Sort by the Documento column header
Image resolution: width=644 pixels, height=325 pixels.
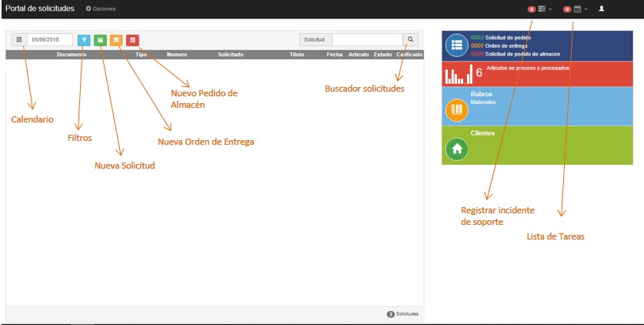coord(72,55)
